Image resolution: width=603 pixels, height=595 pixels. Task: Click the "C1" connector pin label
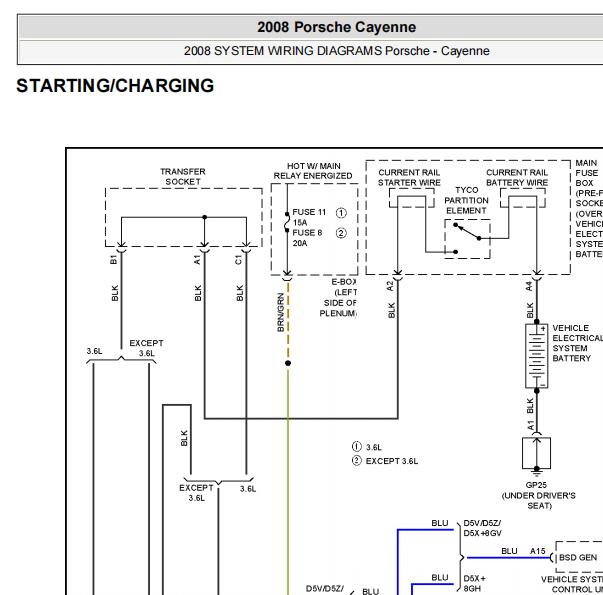point(238,260)
